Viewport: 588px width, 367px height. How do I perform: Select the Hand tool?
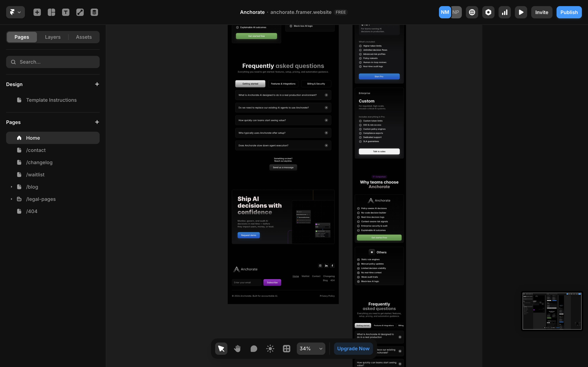tap(237, 348)
